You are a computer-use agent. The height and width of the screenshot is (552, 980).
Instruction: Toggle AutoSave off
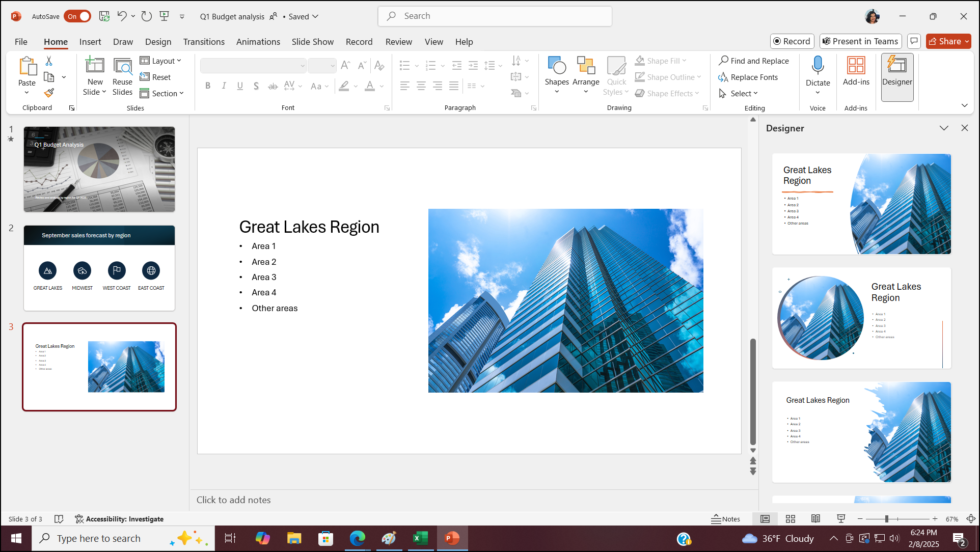[77, 16]
